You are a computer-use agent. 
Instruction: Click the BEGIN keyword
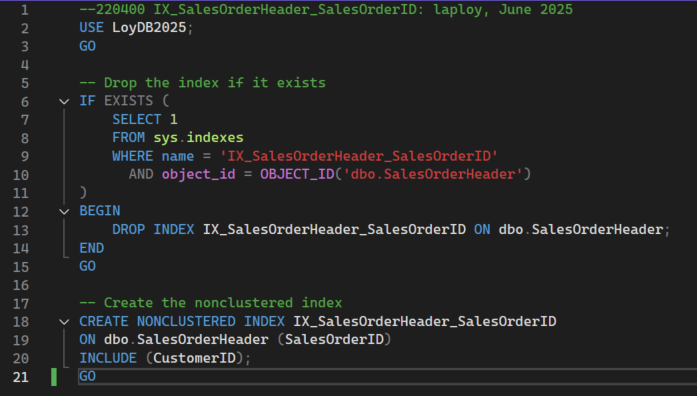point(100,211)
